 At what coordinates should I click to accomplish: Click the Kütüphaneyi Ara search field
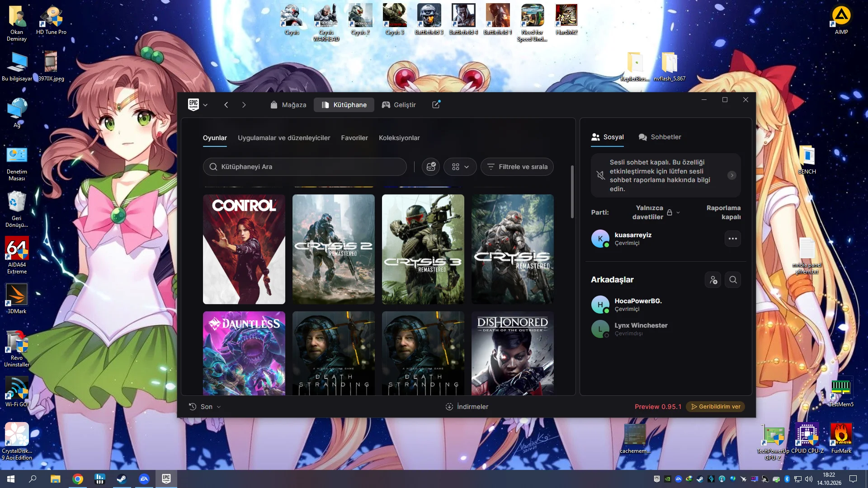[x=305, y=167]
